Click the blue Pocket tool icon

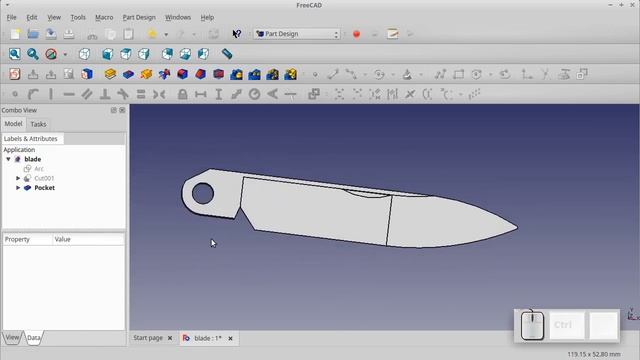pos(128,74)
